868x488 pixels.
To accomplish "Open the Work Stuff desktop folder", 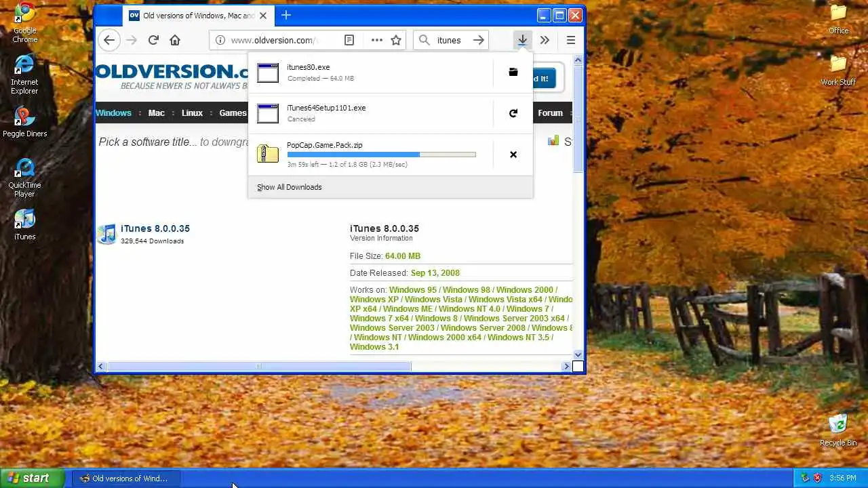I will click(839, 70).
